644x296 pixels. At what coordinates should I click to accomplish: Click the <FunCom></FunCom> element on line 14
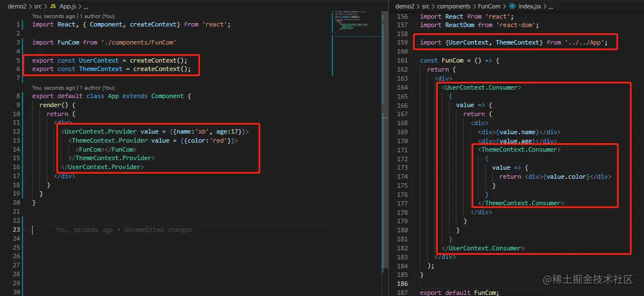coord(106,149)
